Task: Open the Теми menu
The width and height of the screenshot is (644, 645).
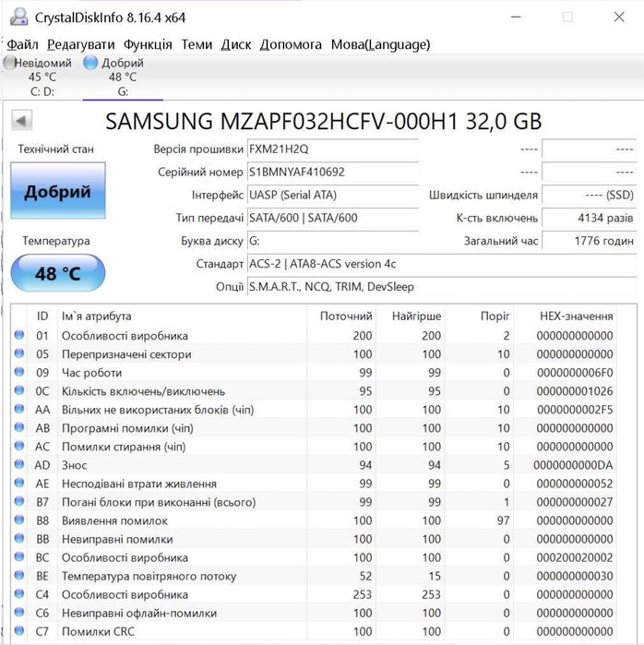Action: coord(197,44)
